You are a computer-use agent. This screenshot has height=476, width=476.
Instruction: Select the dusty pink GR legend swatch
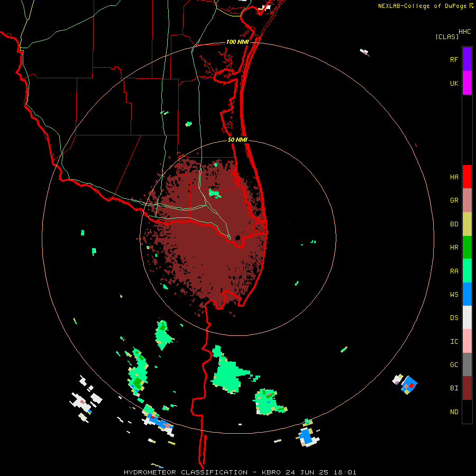[467, 200]
